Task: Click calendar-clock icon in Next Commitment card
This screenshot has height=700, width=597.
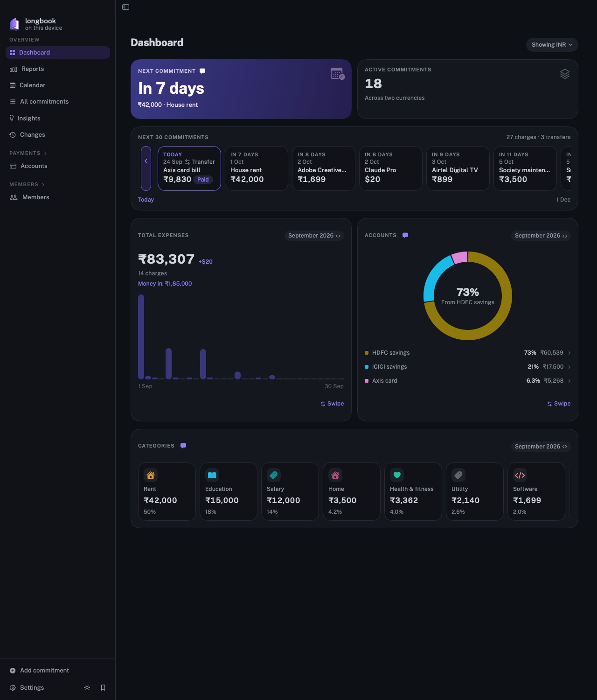Action: 337,74
